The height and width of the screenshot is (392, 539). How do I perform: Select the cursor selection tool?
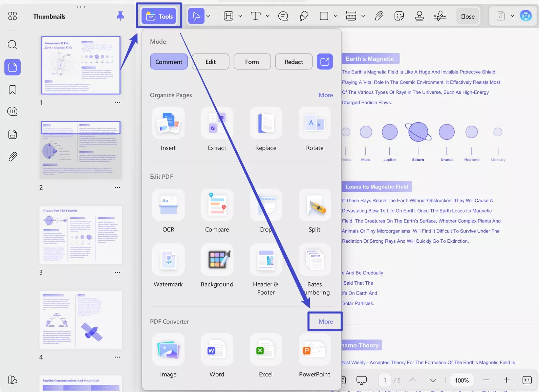click(x=196, y=16)
